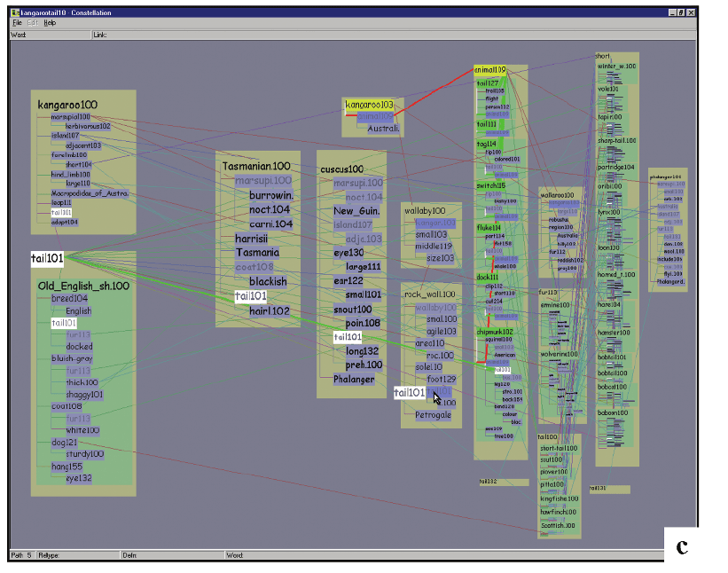Select the kangaroo100 definition header

tap(67, 105)
